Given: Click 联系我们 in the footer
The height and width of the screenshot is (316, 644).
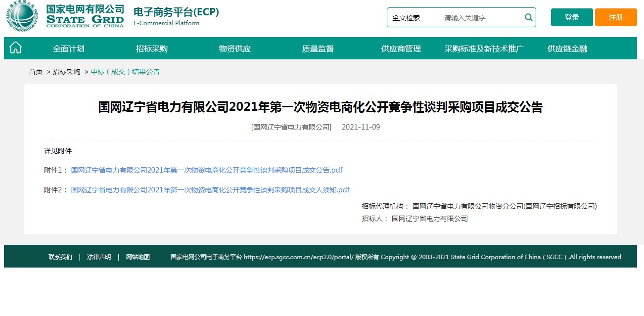Looking at the screenshot, I should [x=60, y=257].
